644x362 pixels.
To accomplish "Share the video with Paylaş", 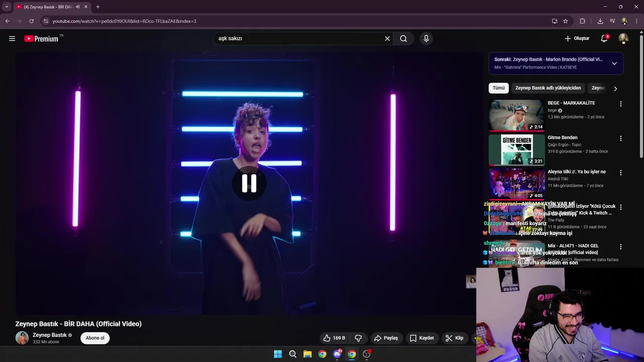I will [386, 338].
